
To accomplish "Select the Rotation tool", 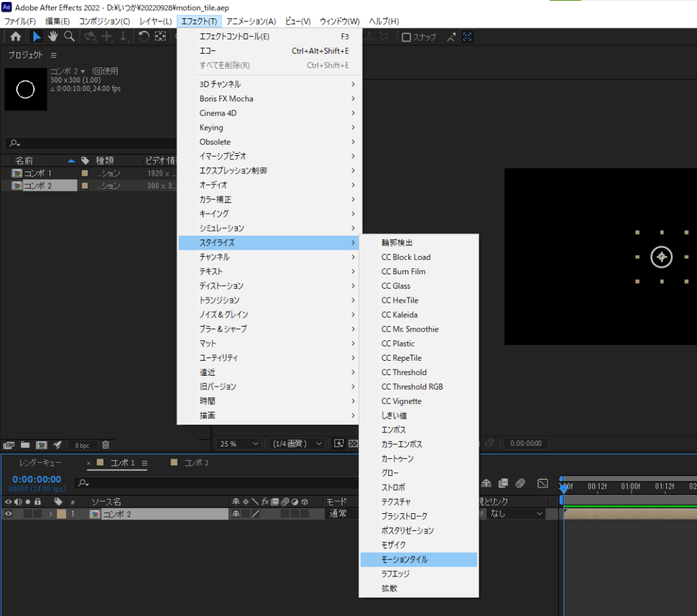I will (144, 37).
